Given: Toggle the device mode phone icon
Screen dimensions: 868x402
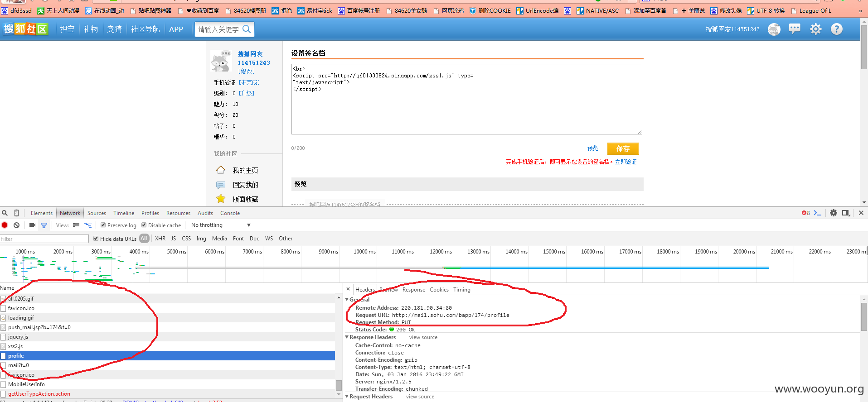Looking at the screenshot, I should (x=17, y=213).
